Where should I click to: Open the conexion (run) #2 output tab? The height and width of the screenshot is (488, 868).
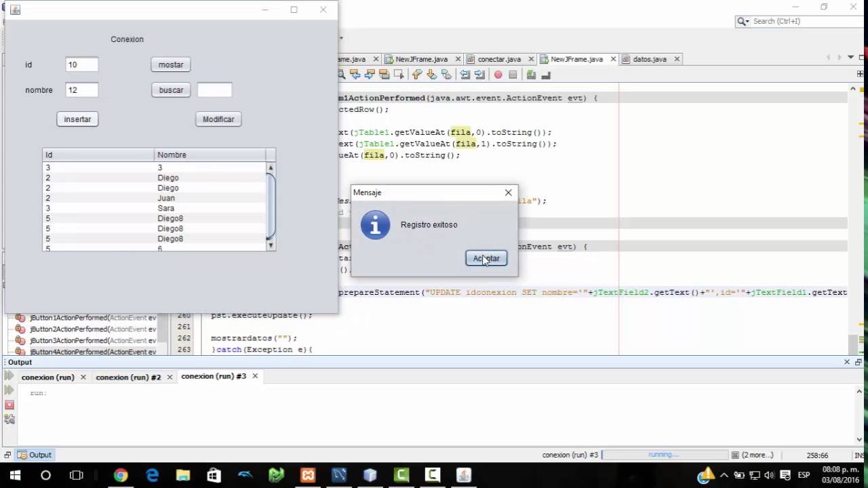pyautogui.click(x=128, y=377)
